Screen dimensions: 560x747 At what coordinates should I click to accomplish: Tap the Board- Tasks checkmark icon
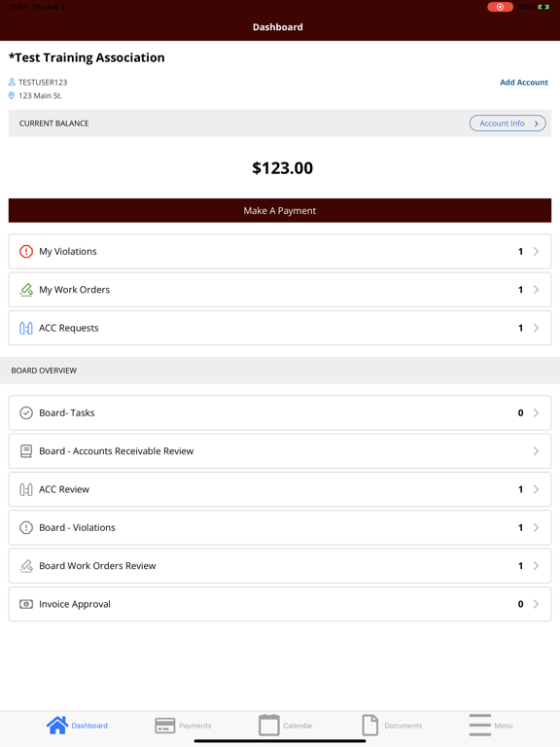point(26,412)
